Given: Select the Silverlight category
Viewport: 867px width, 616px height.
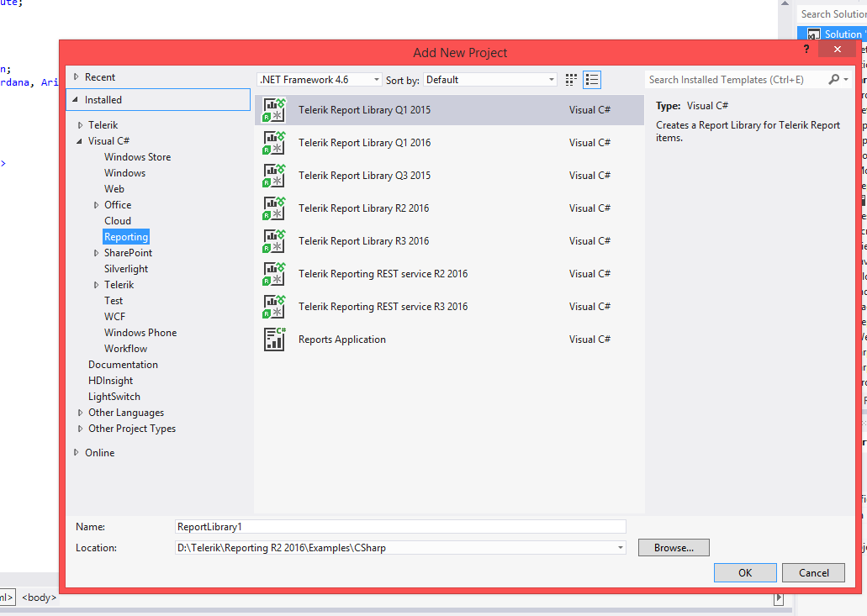Looking at the screenshot, I should click(126, 269).
